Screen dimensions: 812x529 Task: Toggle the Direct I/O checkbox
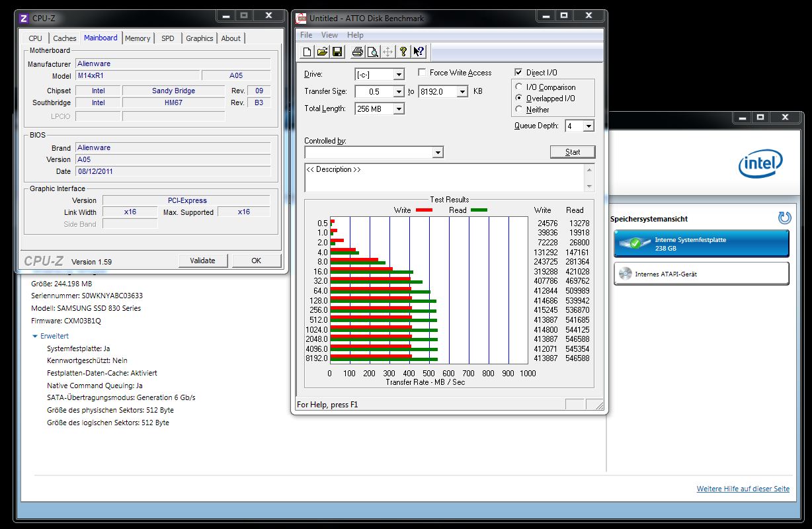tap(518, 72)
